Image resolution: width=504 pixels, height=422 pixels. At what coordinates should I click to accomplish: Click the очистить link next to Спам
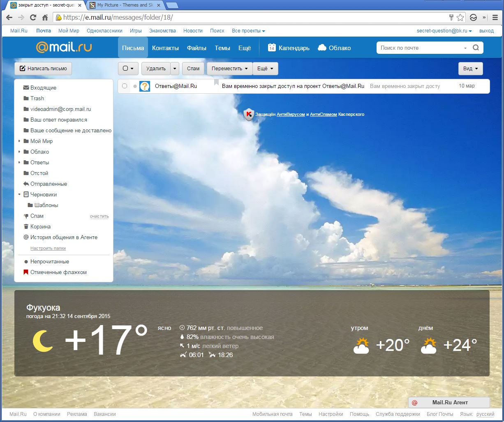[x=99, y=216]
